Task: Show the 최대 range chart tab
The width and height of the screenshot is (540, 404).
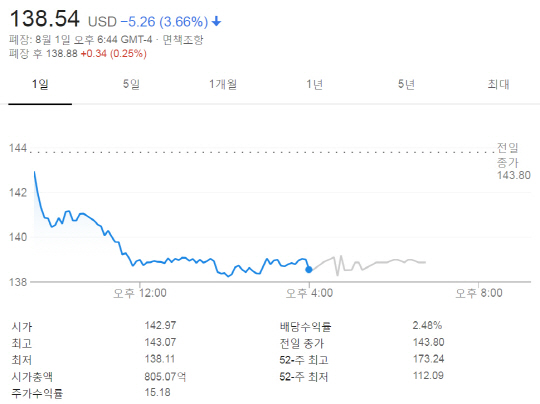Action: tap(498, 84)
